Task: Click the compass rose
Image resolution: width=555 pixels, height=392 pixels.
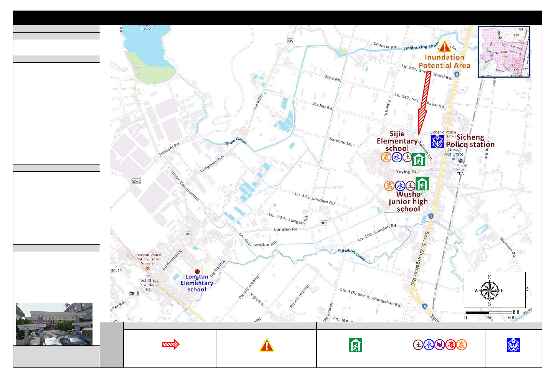Action: pyautogui.click(x=489, y=291)
